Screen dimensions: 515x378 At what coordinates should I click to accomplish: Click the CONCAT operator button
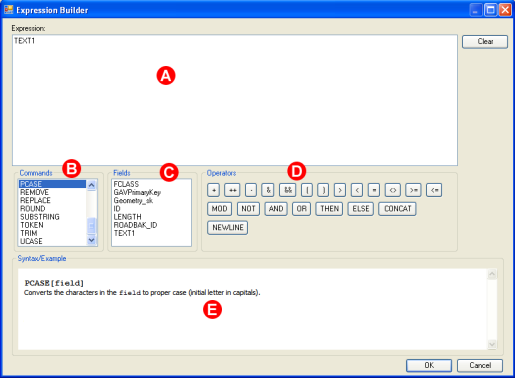tap(397, 209)
